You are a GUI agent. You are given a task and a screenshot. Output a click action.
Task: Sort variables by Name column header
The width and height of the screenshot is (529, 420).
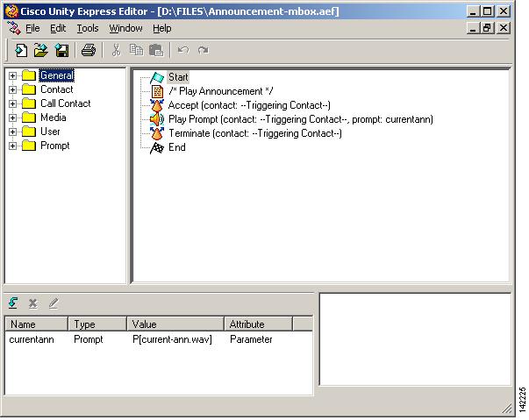(x=37, y=324)
